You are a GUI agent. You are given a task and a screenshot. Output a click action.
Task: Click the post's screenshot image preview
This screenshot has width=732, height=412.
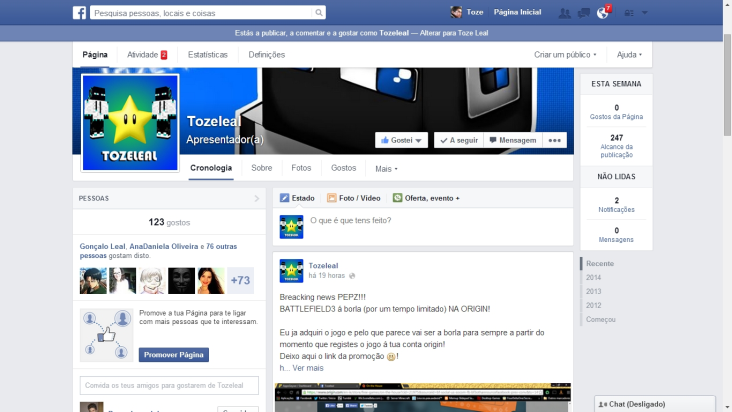coord(423,398)
